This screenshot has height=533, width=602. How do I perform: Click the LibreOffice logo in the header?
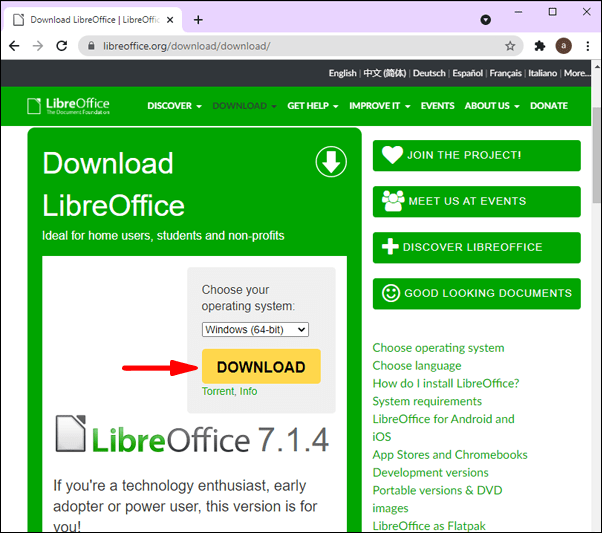point(68,106)
